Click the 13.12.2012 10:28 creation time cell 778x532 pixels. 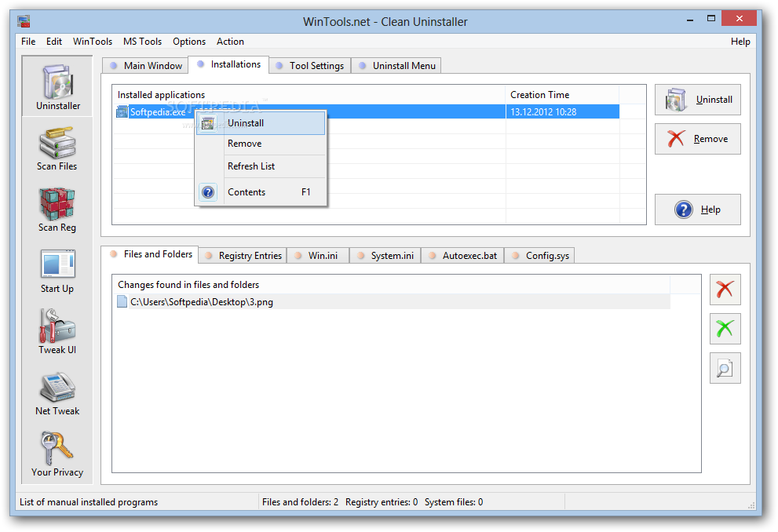563,112
